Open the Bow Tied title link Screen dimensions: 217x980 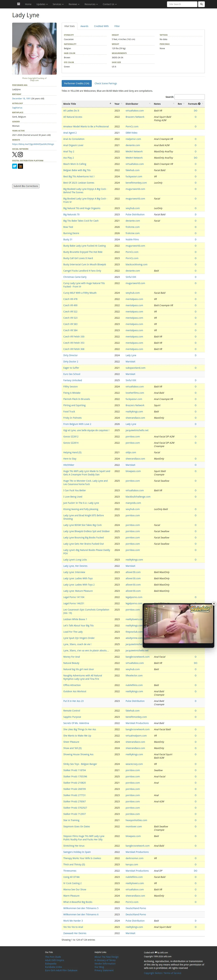pyautogui.click(x=68, y=227)
